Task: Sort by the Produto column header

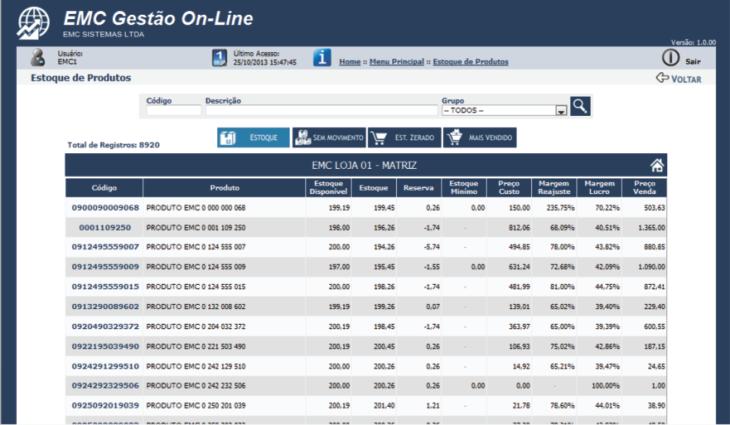Action: click(224, 188)
